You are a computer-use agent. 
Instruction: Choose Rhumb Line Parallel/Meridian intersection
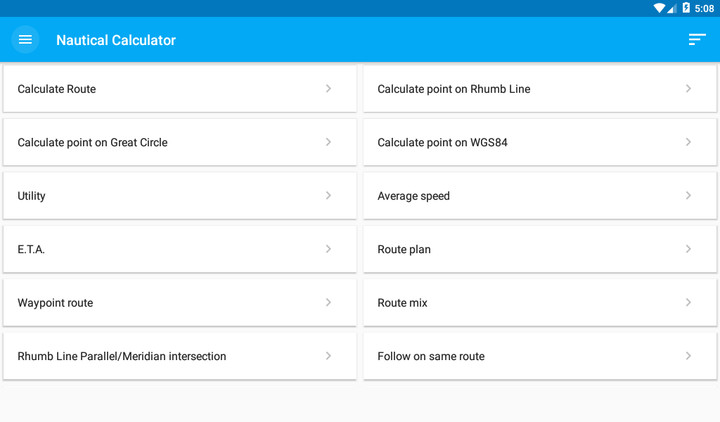click(122, 356)
